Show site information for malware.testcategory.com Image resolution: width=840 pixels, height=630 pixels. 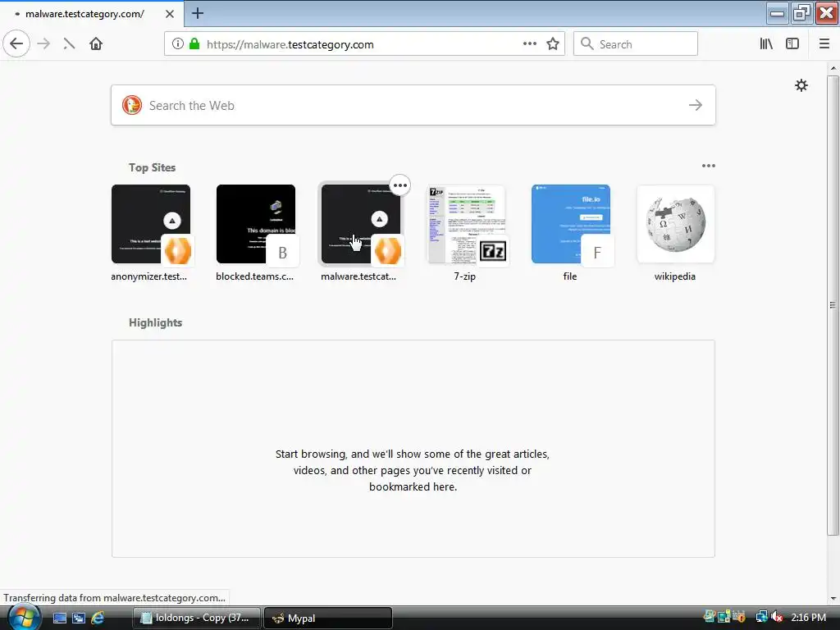click(178, 44)
